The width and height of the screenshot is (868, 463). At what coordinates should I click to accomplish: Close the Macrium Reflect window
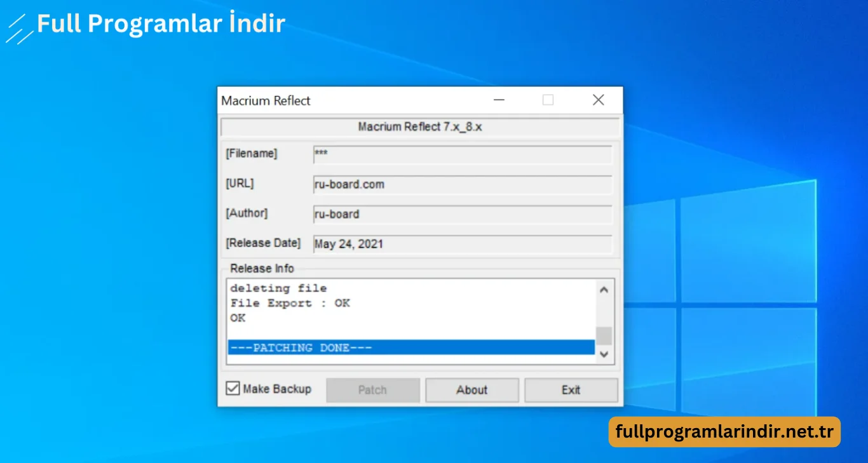pos(598,100)
